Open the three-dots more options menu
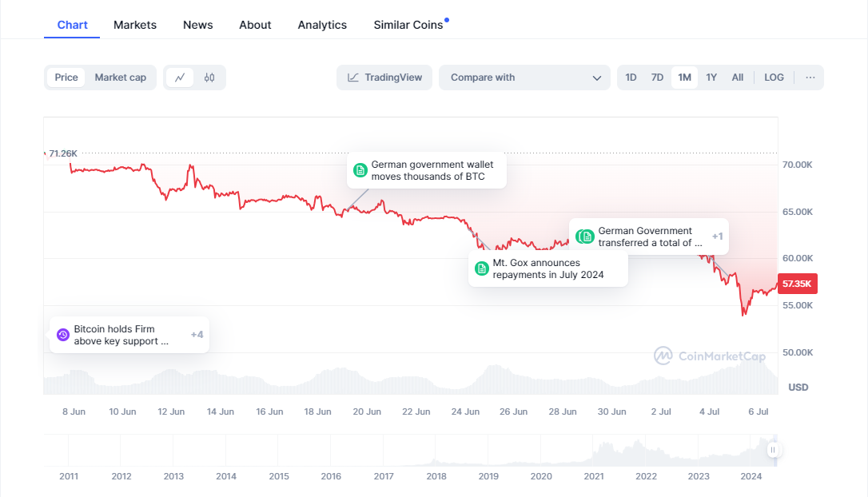This screenshot has width=868, height=497. tap(810, 78)
